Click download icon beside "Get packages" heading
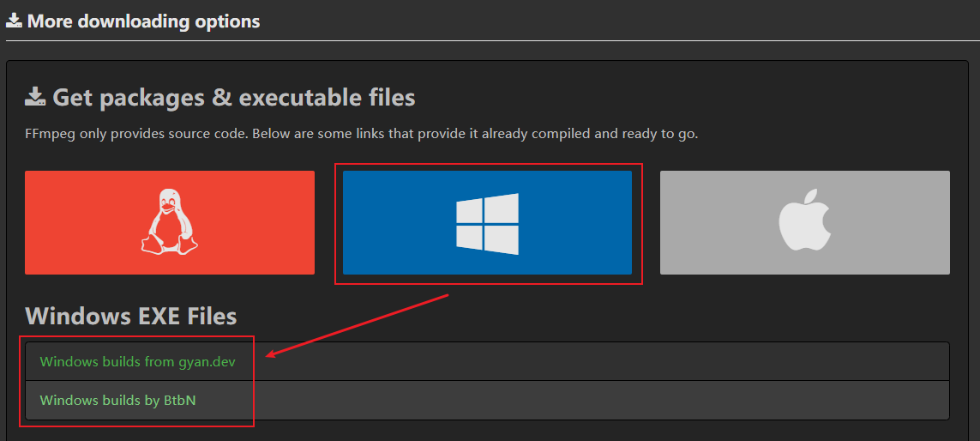 [35, 97]
